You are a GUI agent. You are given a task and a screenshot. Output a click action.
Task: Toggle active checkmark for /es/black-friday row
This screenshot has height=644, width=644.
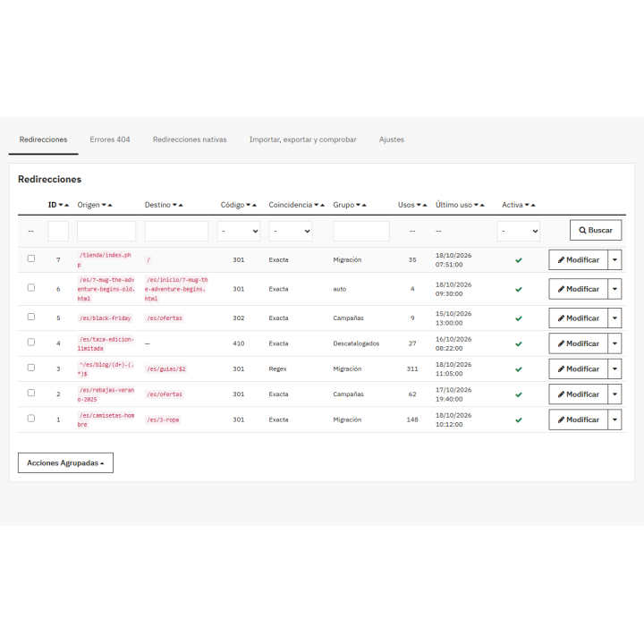click(x=519, y=318)
